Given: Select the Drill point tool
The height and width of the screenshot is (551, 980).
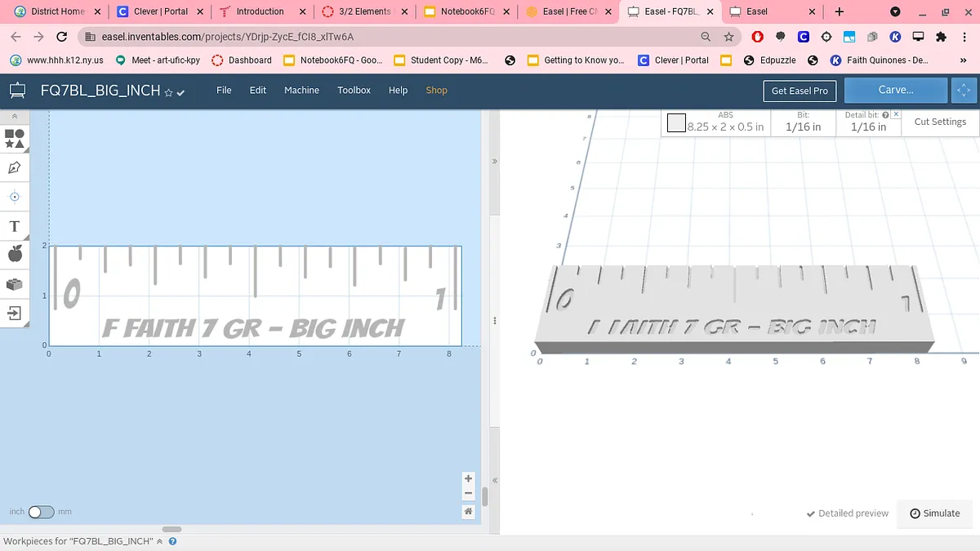Looking at the screenshot, I should point(14,197).
